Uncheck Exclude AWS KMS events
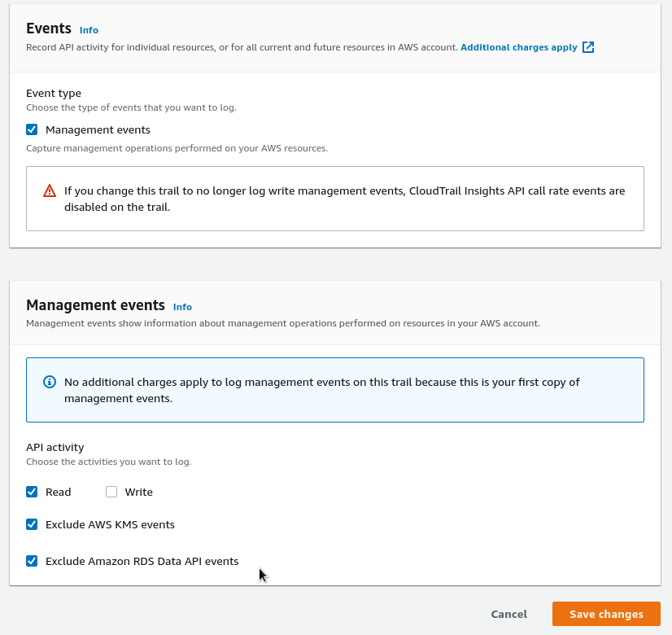672x635 pixels. coord(31,524)
